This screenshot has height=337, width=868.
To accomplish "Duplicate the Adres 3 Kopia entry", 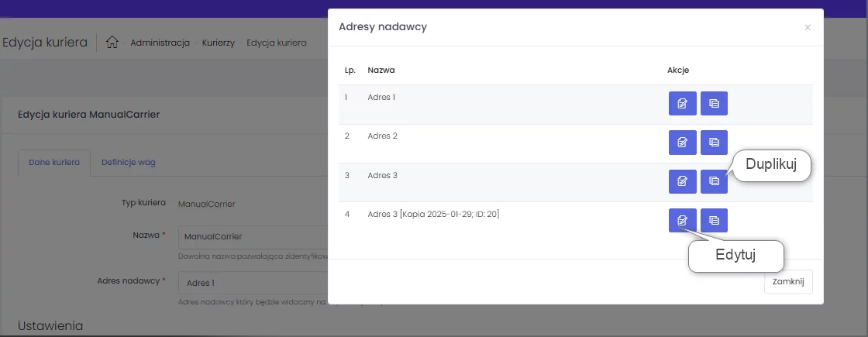I will [x=714, y=221].
